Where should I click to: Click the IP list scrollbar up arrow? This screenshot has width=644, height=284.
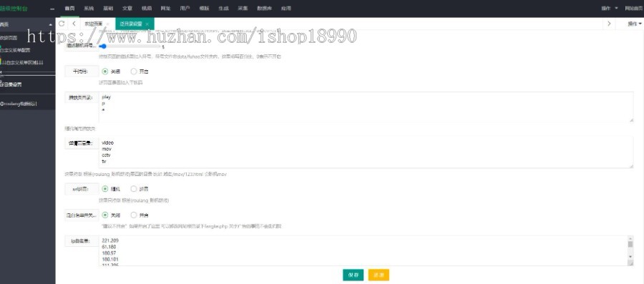click(630, 238)
